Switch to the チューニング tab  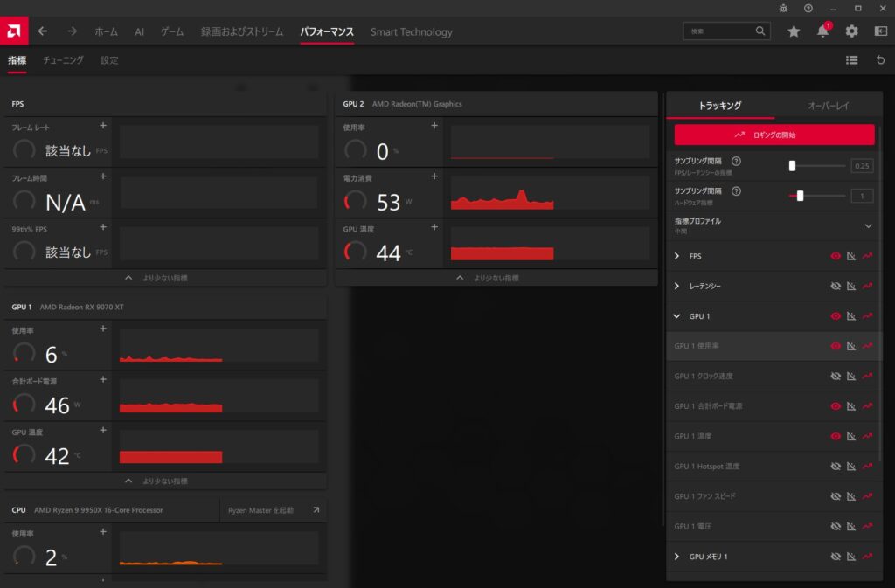point(63,60)
